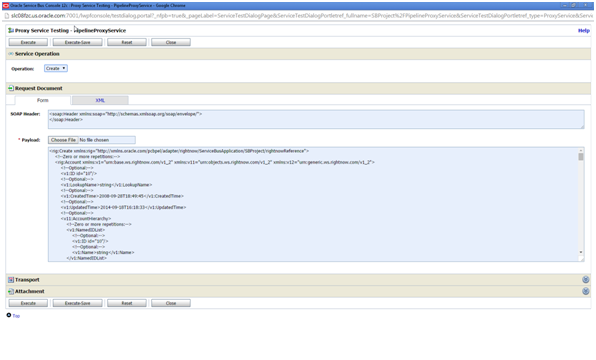
Task: Click the top Reset button
Action: coord(127,42)
